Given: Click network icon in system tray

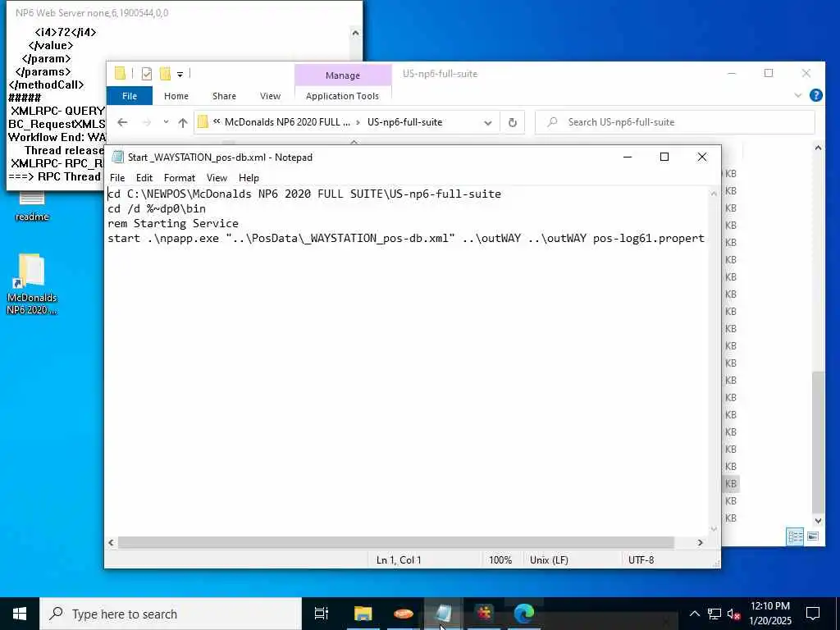Looking at the screenshot, I should tap(714, 614).
